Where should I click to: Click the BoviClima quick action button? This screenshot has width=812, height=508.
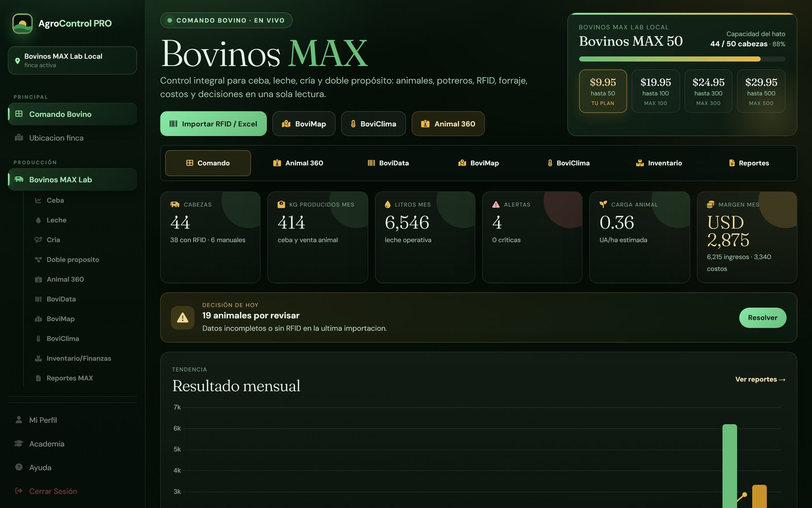pyautogui.click(x=374, y=123)
